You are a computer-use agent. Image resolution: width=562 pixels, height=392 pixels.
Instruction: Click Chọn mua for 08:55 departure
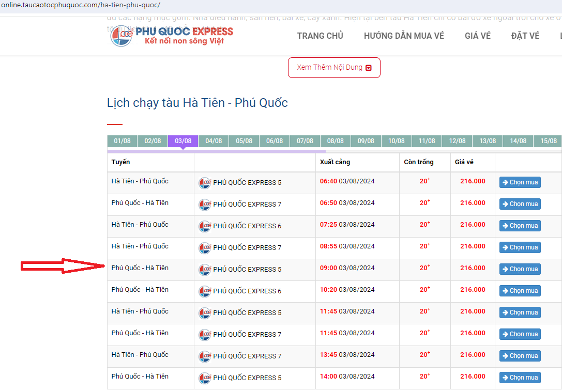click(x=520, y=247)
